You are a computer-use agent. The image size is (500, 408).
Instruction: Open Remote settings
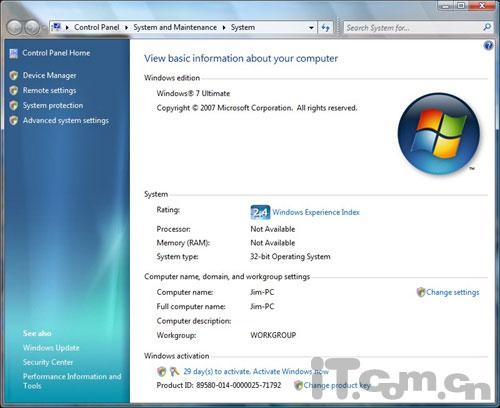tap(49, 90)
